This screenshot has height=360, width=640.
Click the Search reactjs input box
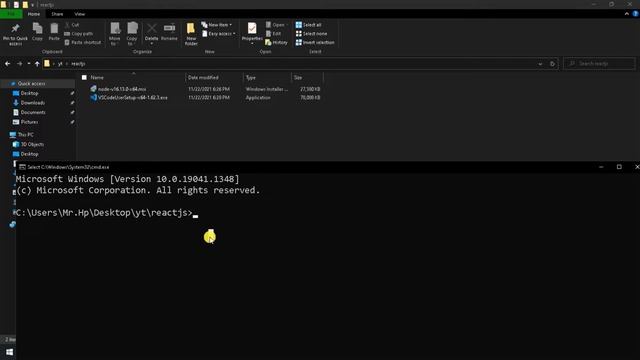(x=599, y=64)
